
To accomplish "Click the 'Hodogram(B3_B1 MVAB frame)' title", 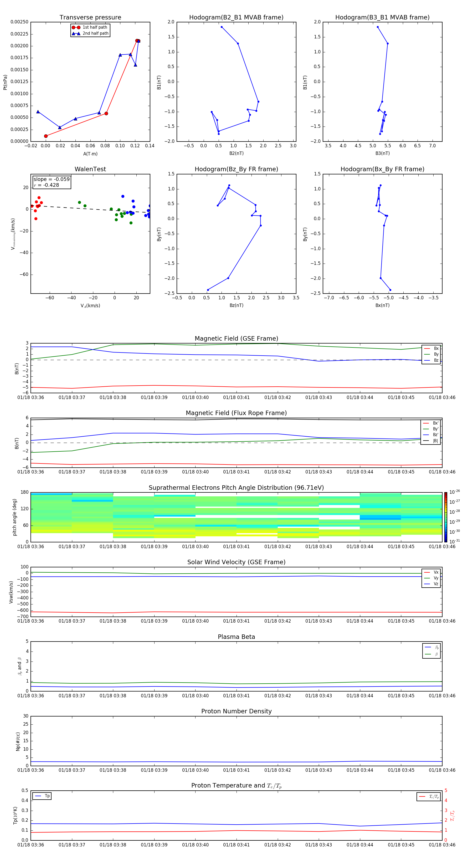I will 382,18.
